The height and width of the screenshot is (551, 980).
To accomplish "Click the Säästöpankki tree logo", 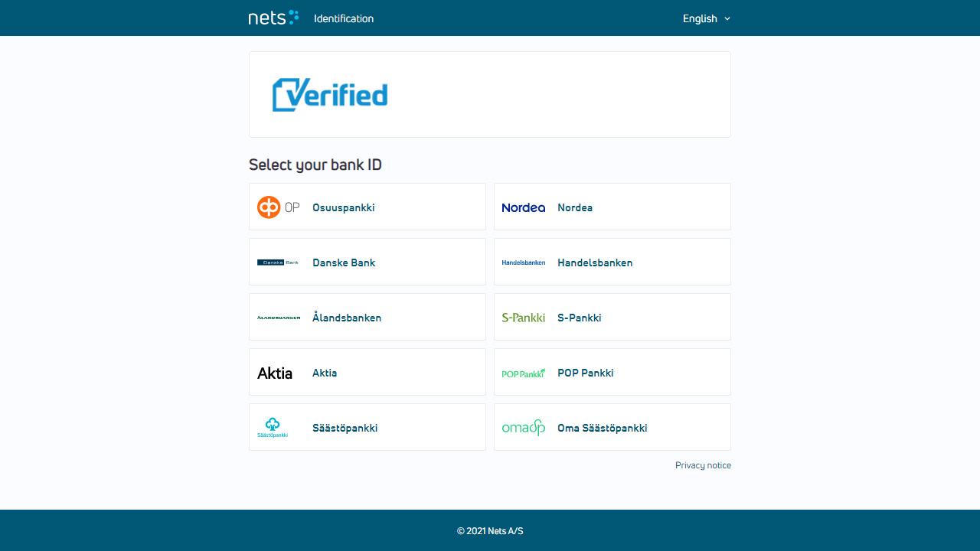I will pyautogui.click(x=273, y=428).
